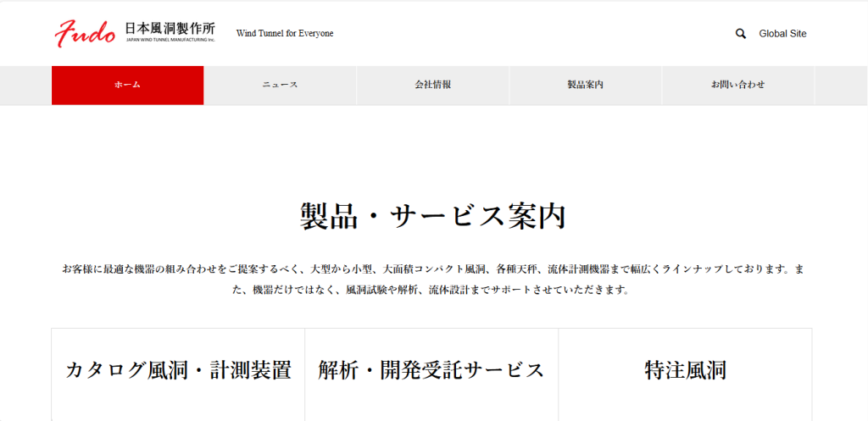The width and height of the screenshot is (868, 421).
Task: Click the 製品・サービス案内 heading
Action: (433, 217)
